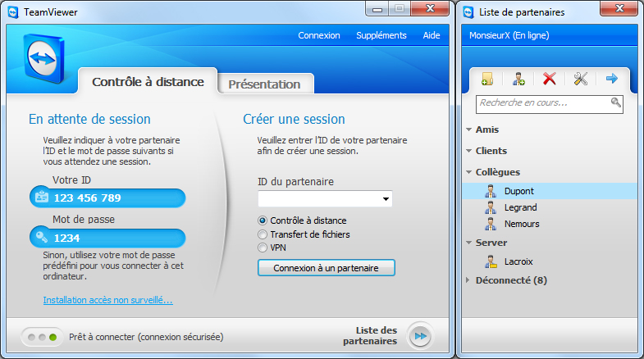Select Legrand in the partner list
The height and width of the screenshot is (359, 644).
click(550, 207)
